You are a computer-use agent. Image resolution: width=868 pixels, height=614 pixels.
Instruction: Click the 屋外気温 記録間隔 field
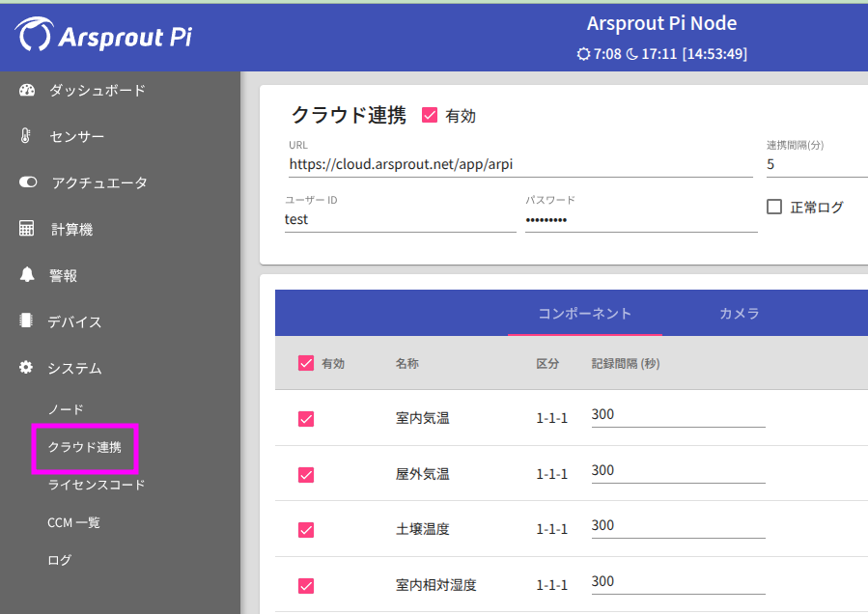click(678, 471)
